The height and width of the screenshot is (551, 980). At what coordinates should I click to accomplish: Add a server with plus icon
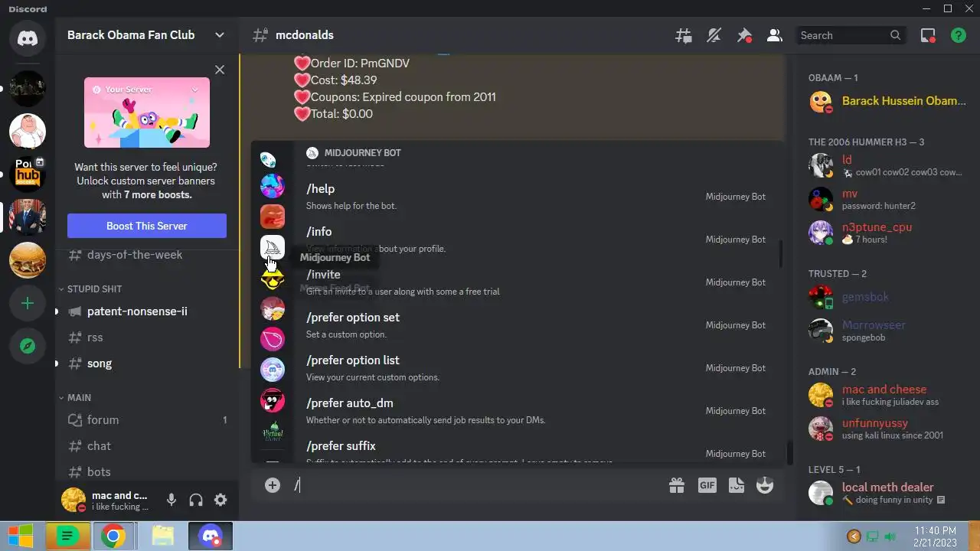point(28,304)
